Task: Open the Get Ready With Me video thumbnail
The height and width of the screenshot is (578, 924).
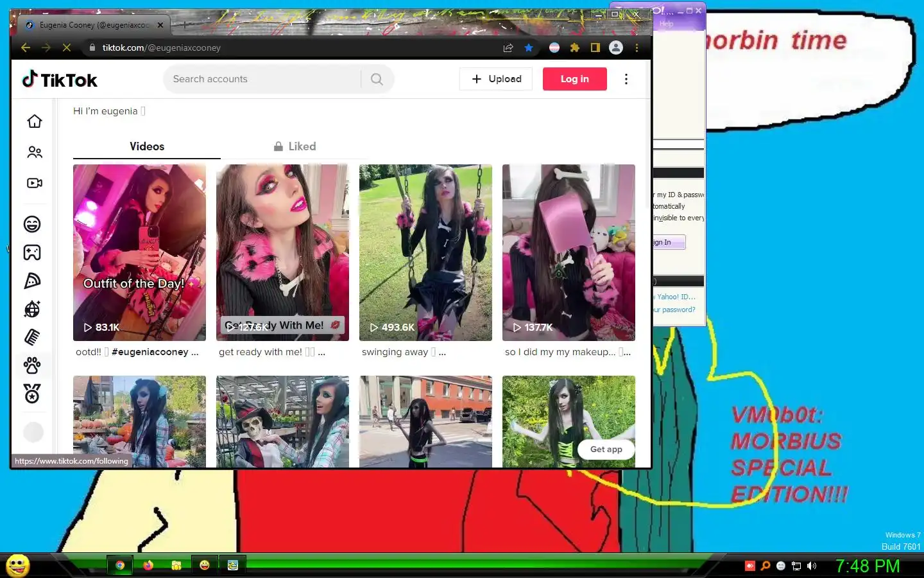Action: 282,252
